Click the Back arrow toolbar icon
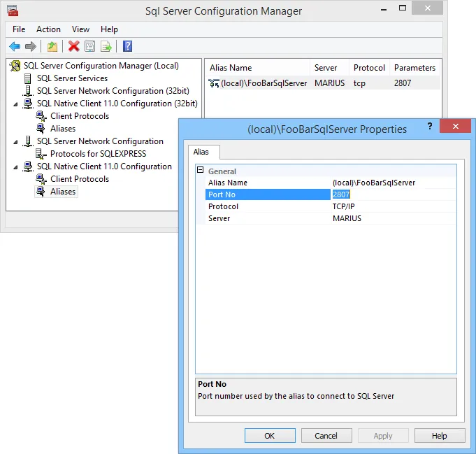 [x=15, y=46]
